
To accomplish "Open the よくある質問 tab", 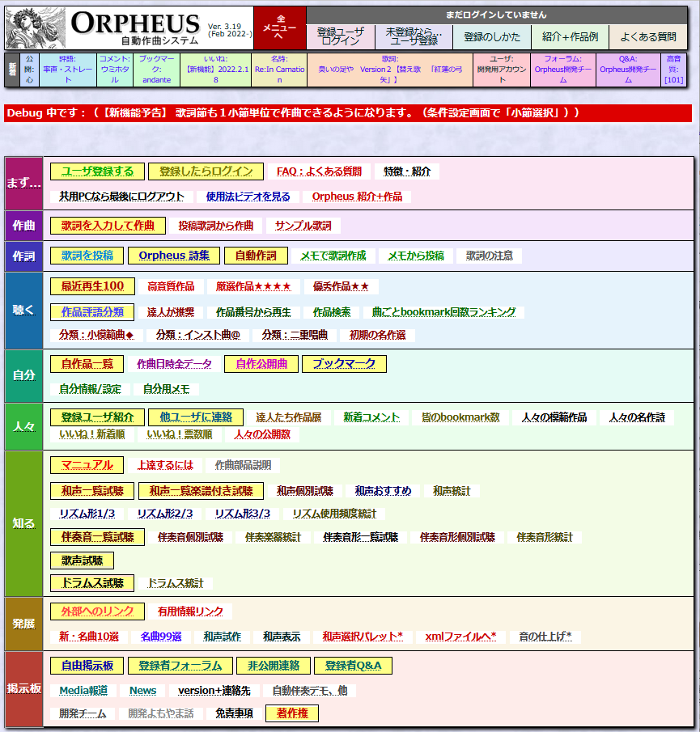I will coord(648,36).
